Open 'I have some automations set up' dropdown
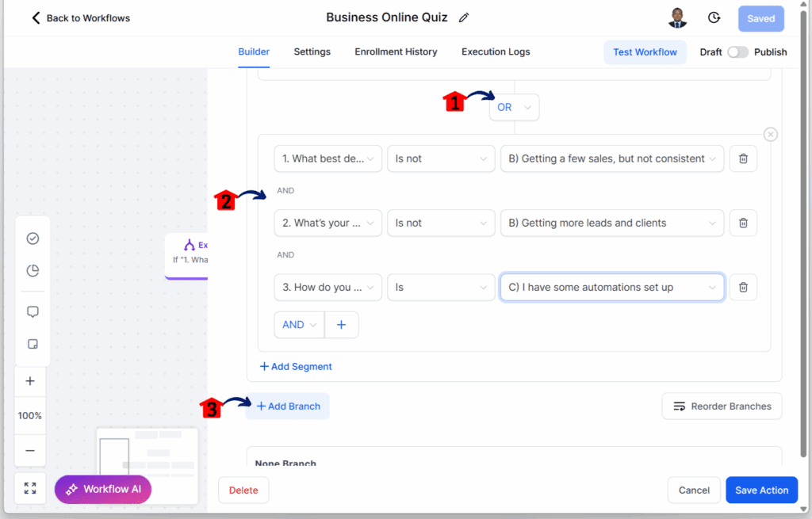 (612, 287)
